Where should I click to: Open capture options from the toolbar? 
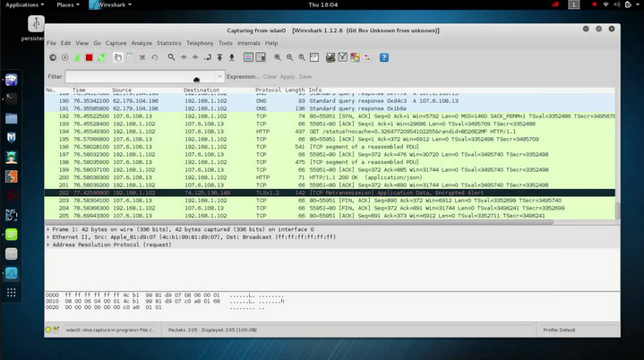[64, 57]
